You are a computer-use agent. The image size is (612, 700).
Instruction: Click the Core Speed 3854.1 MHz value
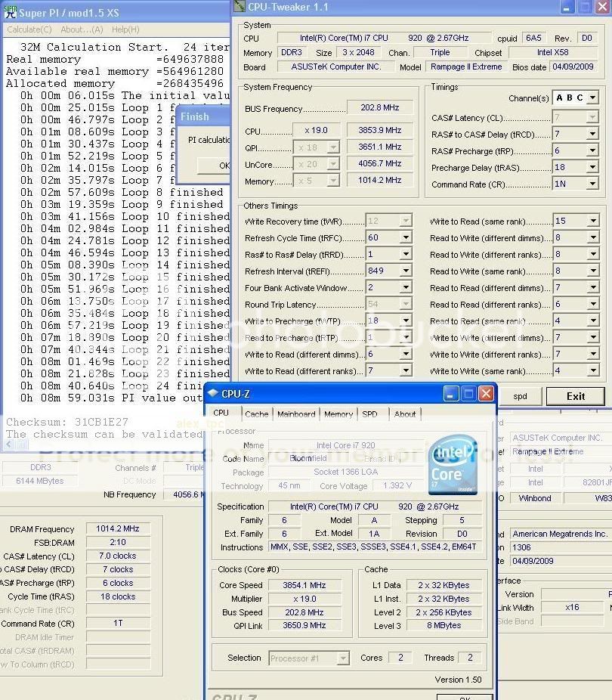click(x=304, y=585)
